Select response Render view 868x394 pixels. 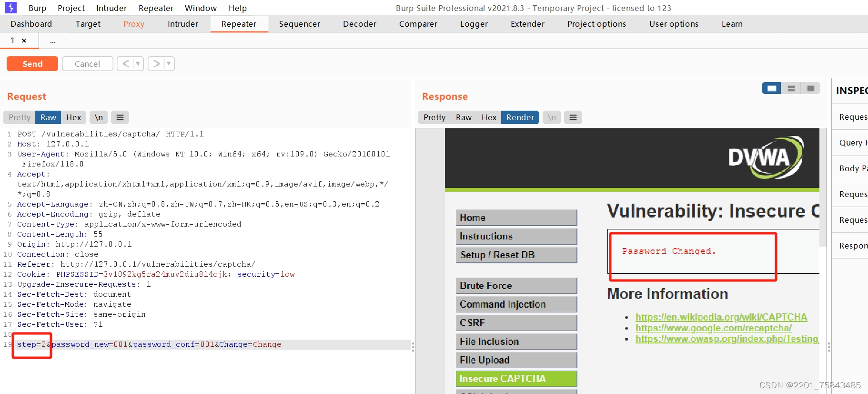[x=520, y=117]
